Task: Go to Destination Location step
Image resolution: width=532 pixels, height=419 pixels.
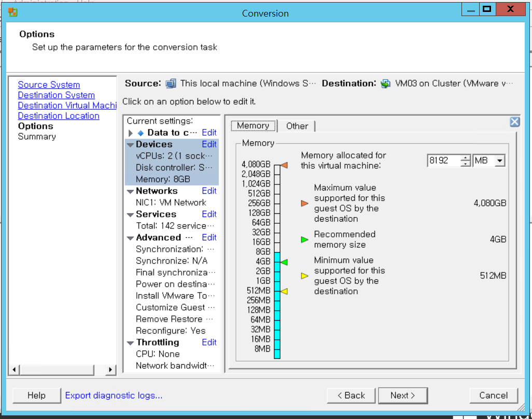Action: 59,116
